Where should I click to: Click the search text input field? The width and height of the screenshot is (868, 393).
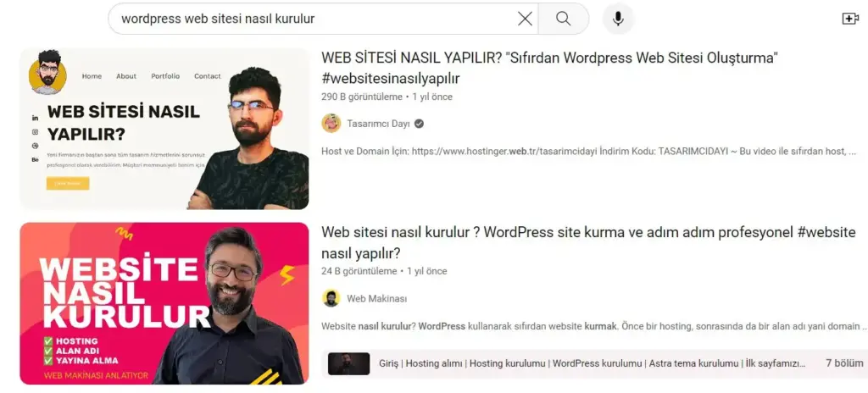pos(315,19)
